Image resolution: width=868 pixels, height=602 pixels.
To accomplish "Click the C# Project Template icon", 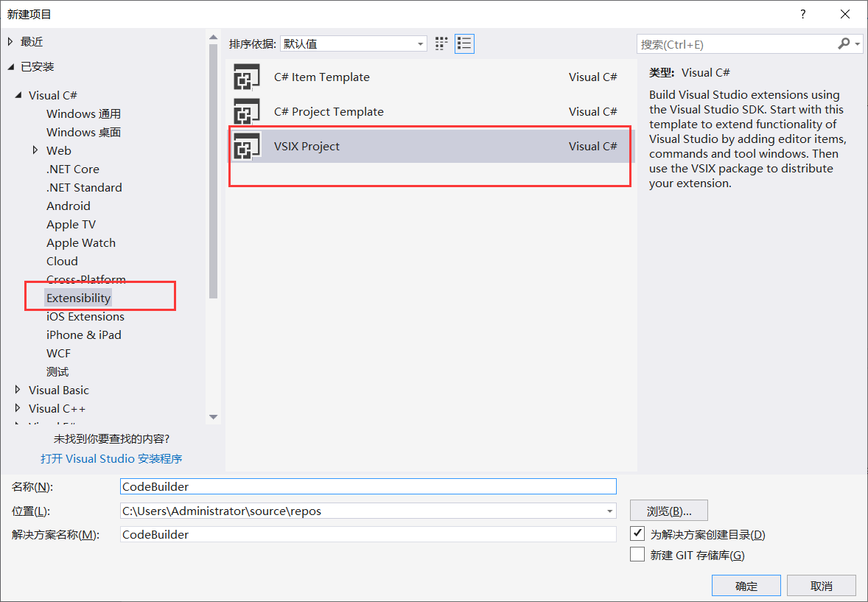I will [x=246, y=111].
